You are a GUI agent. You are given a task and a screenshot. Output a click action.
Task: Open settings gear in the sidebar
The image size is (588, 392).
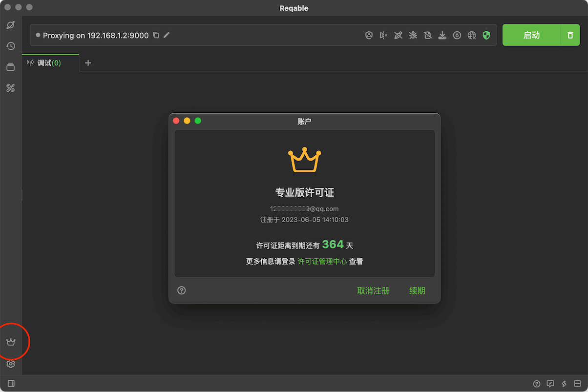[x=11, y=364]
